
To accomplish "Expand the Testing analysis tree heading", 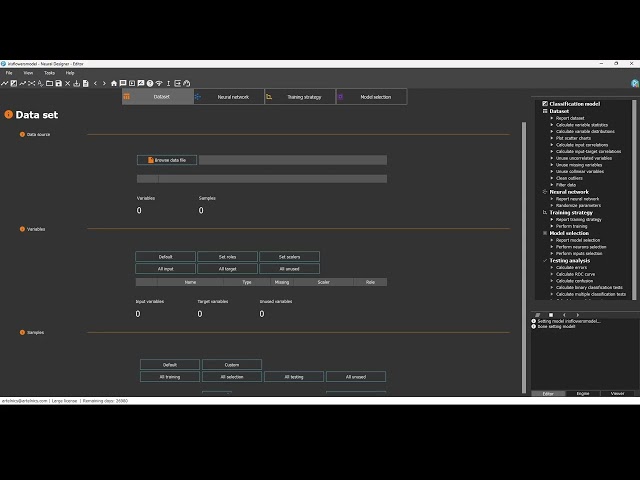I will click(x=569, y=260).
